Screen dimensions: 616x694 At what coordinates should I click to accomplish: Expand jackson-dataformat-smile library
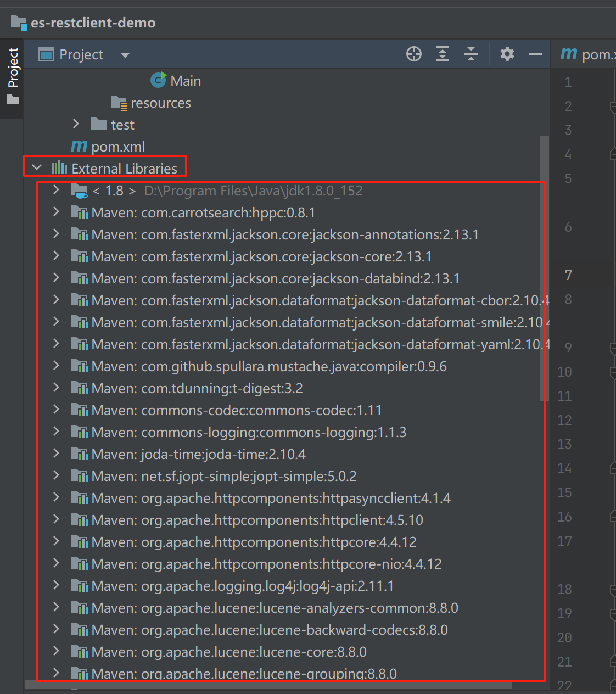(56, 322)
